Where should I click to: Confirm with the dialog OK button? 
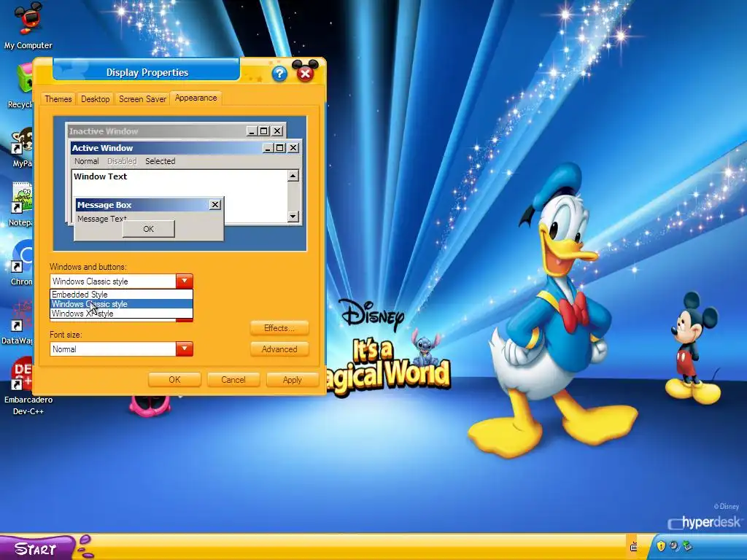174,379
